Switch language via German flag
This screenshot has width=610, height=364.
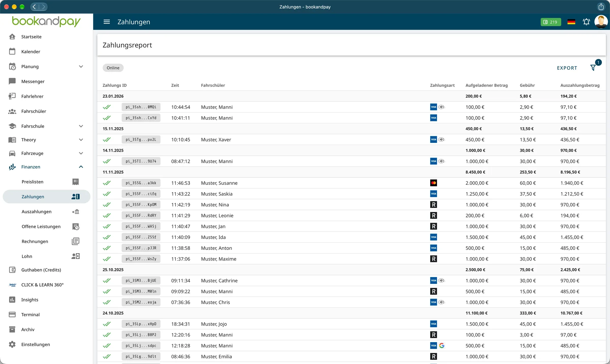pyautogui.click(x=571, y=22)
